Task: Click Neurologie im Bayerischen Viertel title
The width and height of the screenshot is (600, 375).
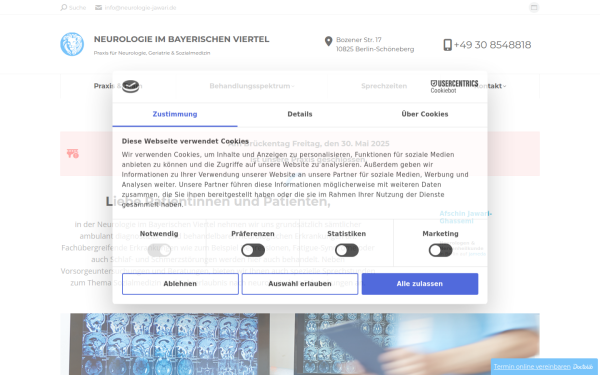Action: [181, 39]
